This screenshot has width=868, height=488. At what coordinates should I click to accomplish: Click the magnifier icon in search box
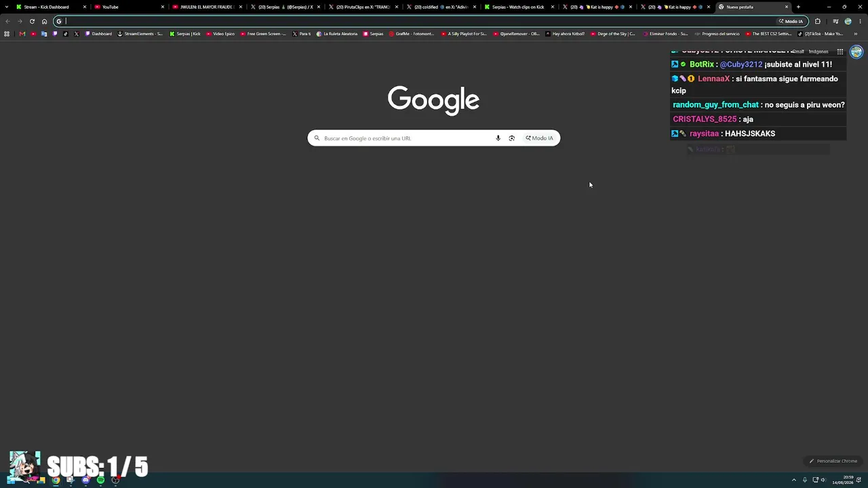317,138
